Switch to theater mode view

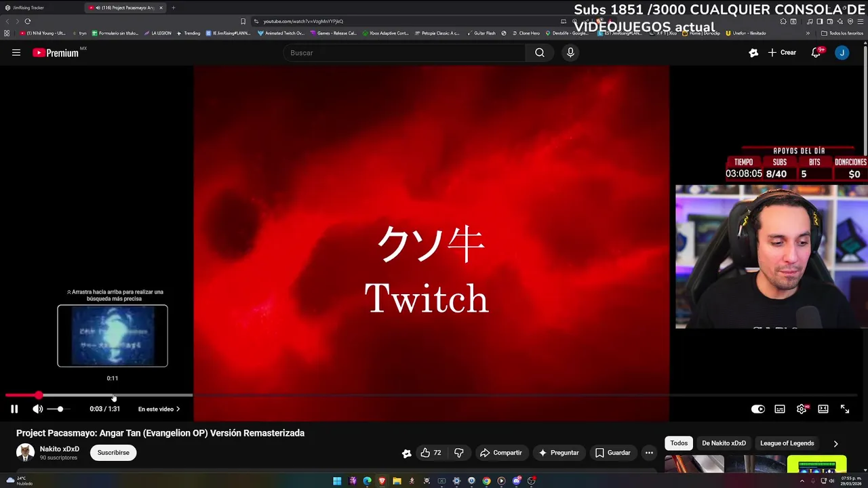tap(823, 409)
